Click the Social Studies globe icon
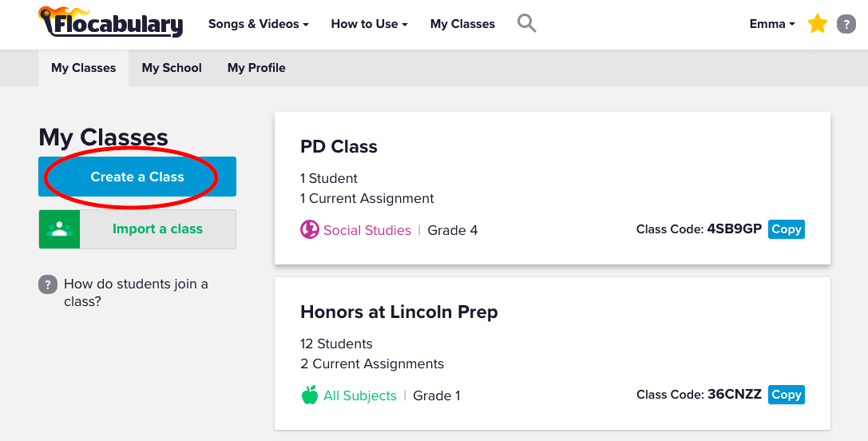 (x=310, y=230)
